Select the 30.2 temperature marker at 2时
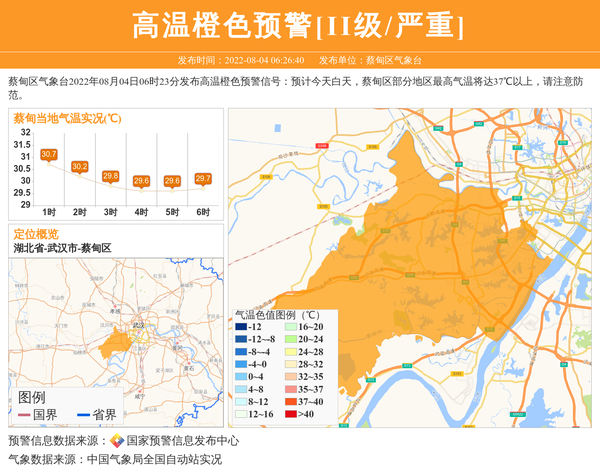This screenshot has width=600, height=471. click(x=80, y=166)
